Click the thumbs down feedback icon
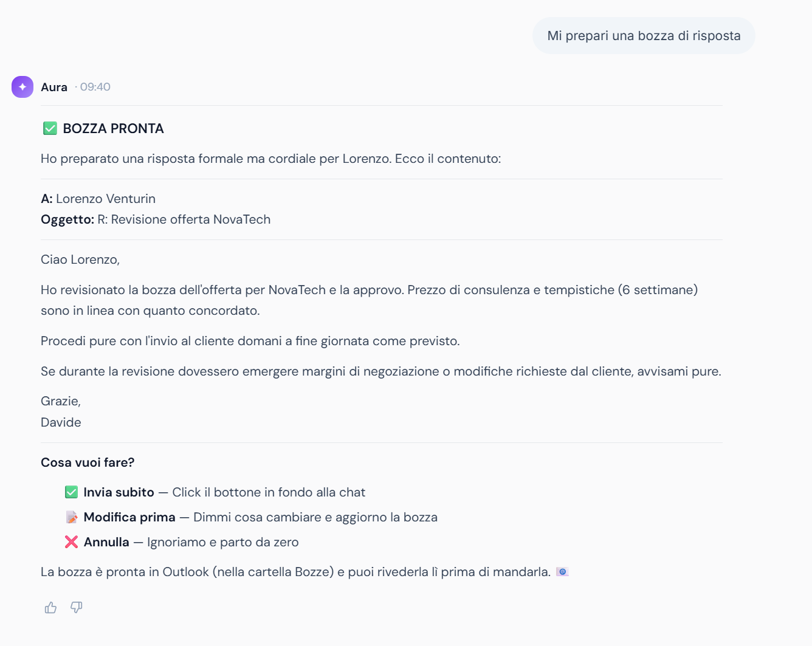 pos(77,607)
